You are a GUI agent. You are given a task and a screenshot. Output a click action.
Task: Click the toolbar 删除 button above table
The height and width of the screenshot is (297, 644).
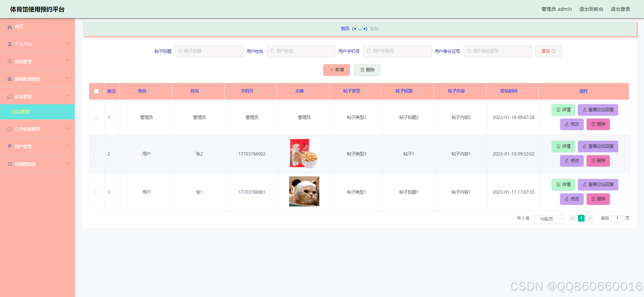pos(367,70)
